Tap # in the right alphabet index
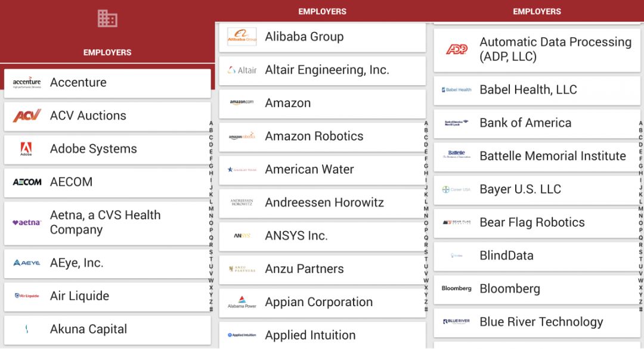This screenshot has height=349, width=644. pos(641,309)
